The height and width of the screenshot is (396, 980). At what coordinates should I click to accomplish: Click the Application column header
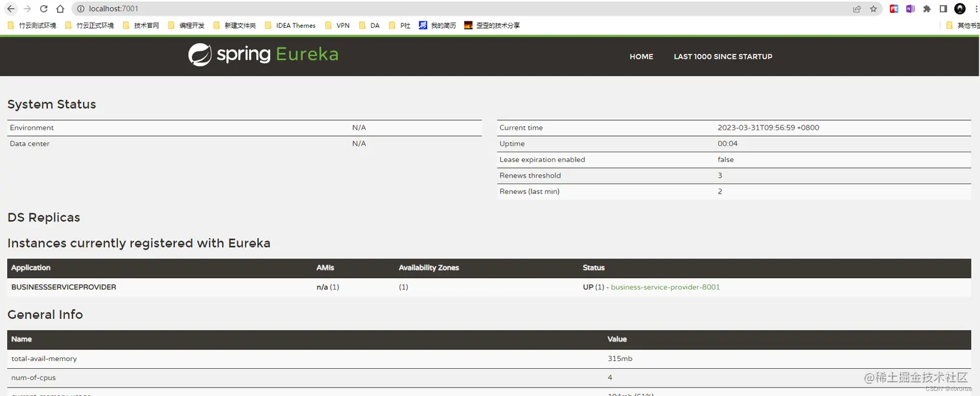coord(30,268)
